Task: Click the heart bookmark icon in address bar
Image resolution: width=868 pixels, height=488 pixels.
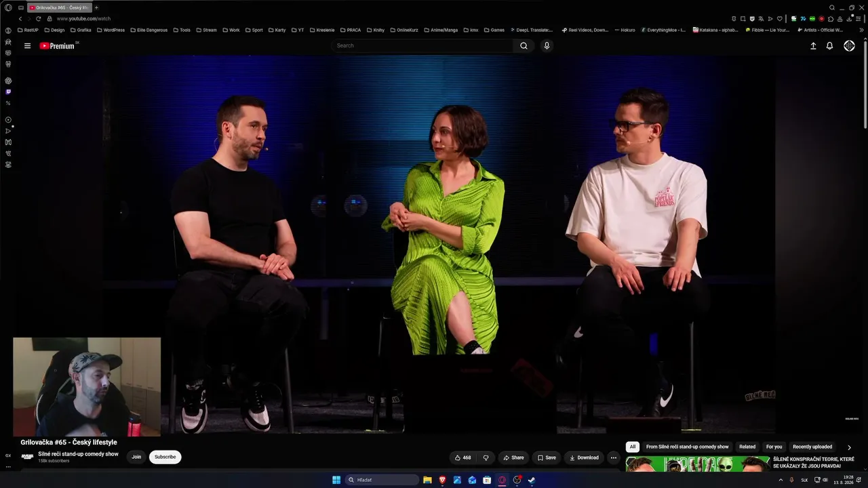Action: coord(779,18)
